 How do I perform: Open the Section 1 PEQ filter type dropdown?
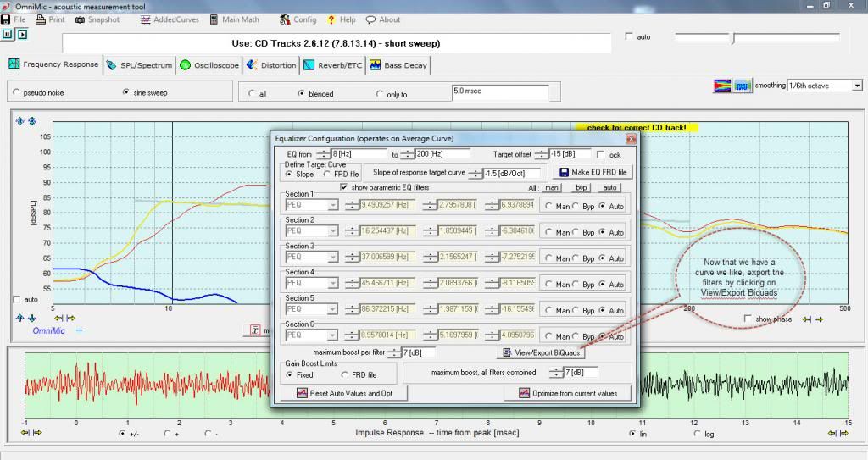point(332,205)
